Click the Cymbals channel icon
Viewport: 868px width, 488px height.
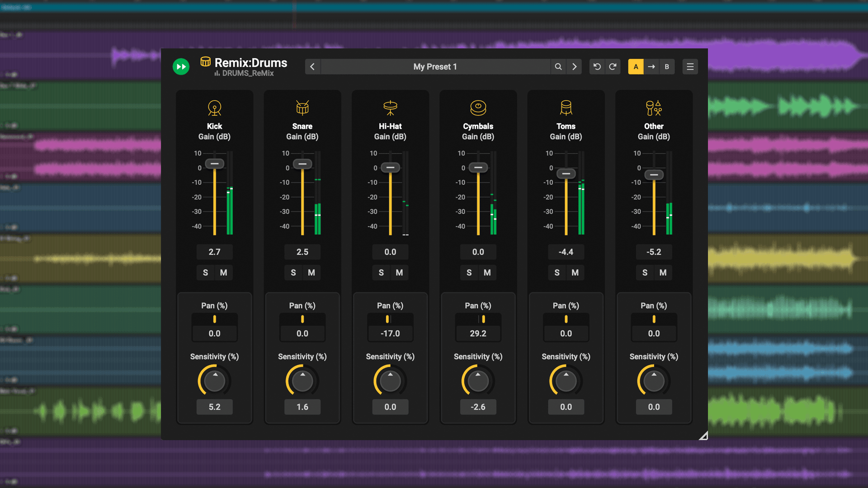click(x=478, y=108)
